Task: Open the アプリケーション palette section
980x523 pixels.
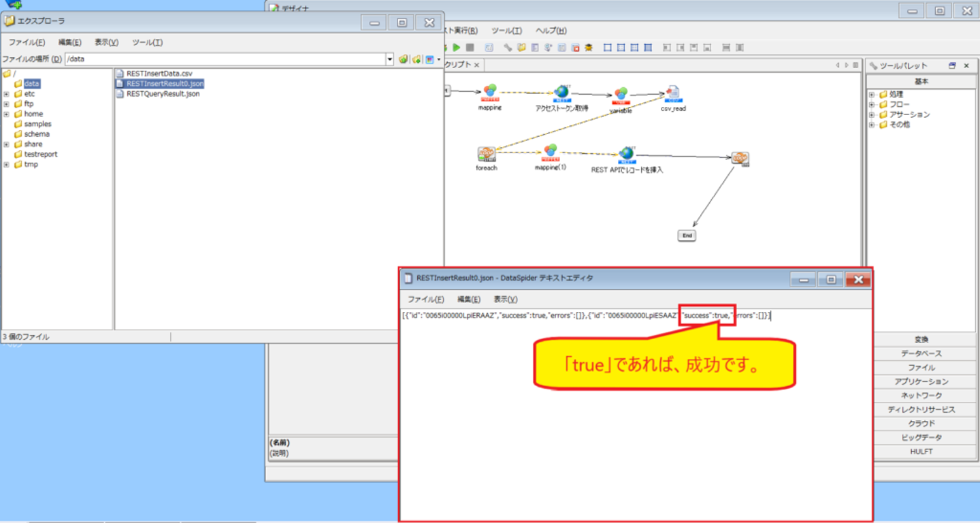Action: coord(921,381)
